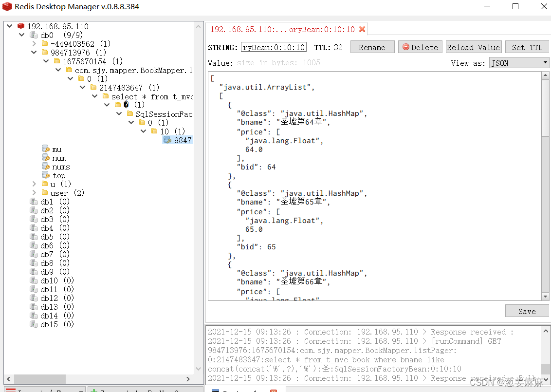Click the STRING key name input field
The image size is (551, 392).
click(274, 47)
